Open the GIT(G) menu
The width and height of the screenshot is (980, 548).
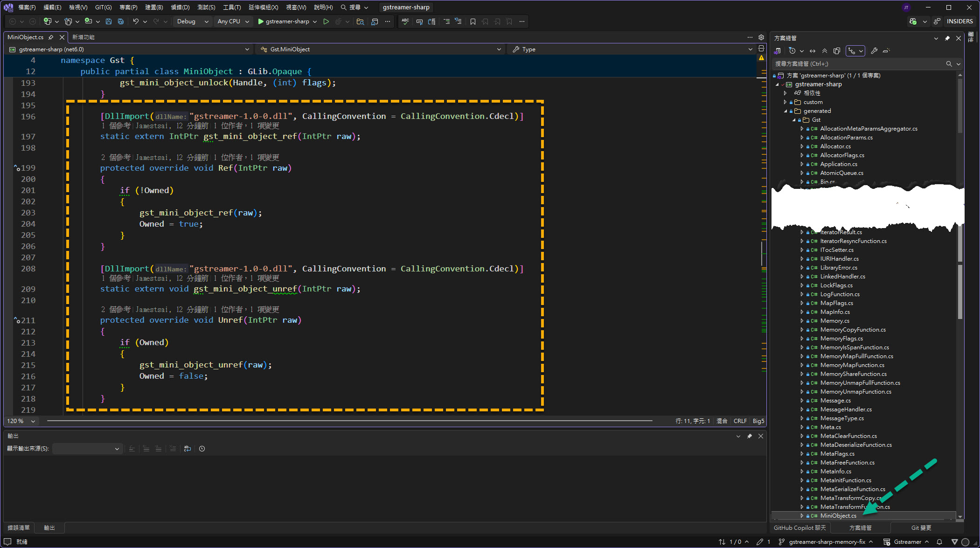[103, 7]
